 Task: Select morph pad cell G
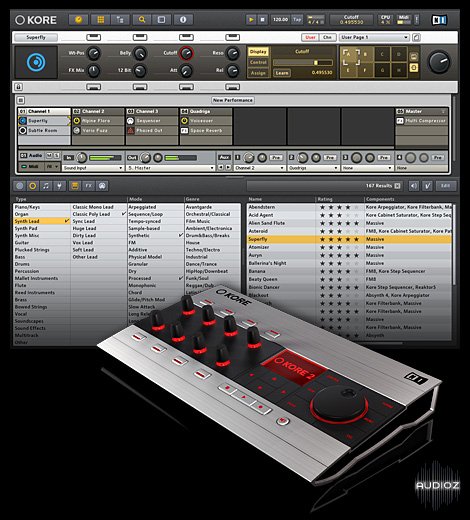coord(382,70)
